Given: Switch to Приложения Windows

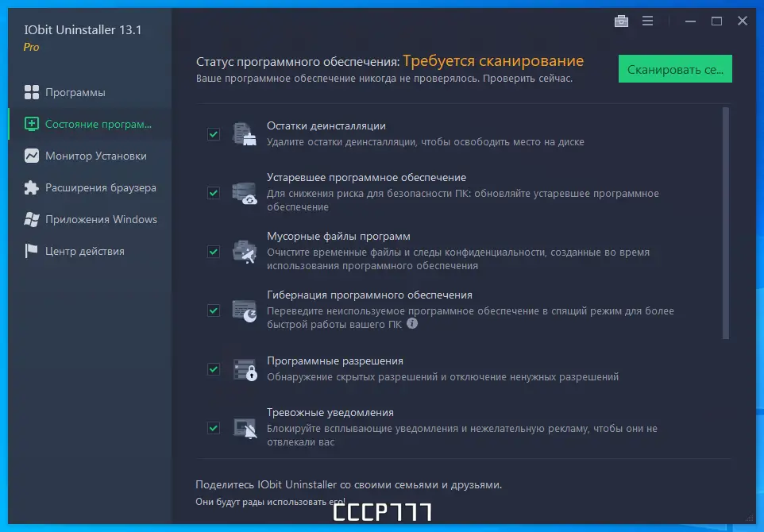Looking at the screenshot, I should pos(90,219).
